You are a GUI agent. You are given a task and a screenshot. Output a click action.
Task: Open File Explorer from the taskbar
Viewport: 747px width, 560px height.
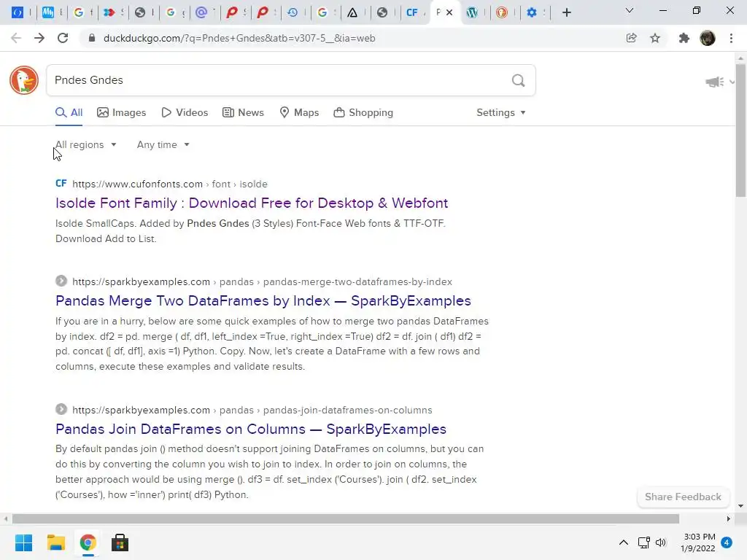55,542
